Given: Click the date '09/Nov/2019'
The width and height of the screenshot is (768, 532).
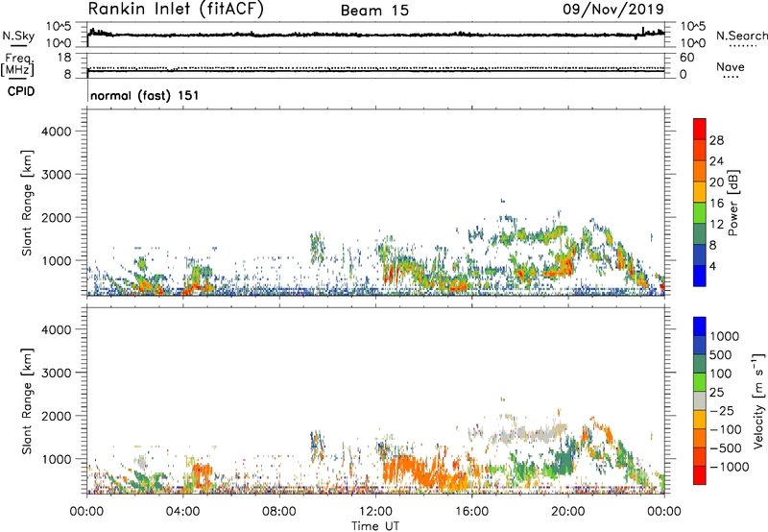Looking at the screenshot, I should [x=613, y=9].
